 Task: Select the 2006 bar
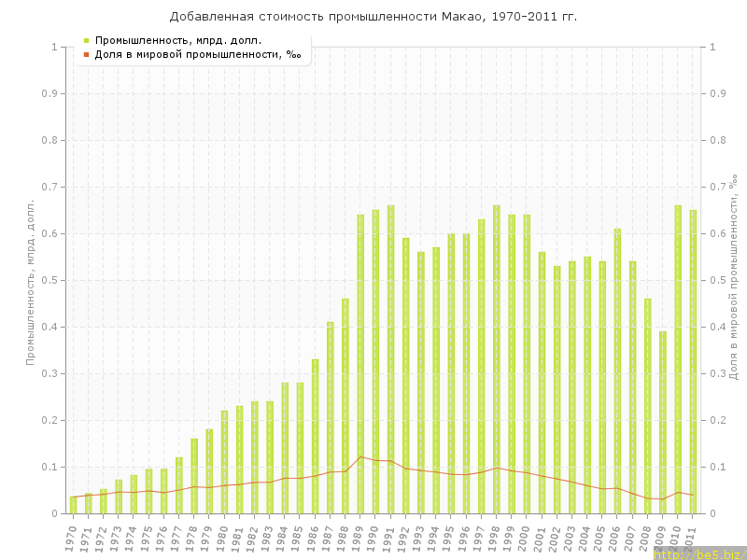(617, 371)
